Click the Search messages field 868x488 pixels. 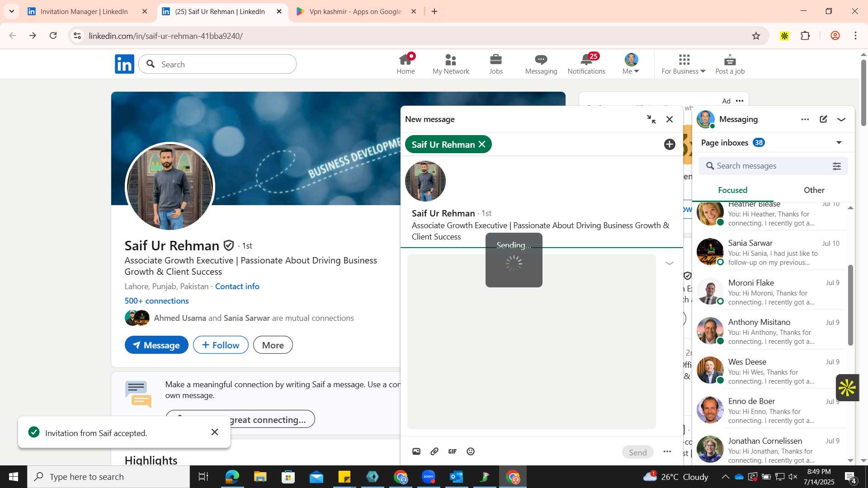tap(773, 166)
